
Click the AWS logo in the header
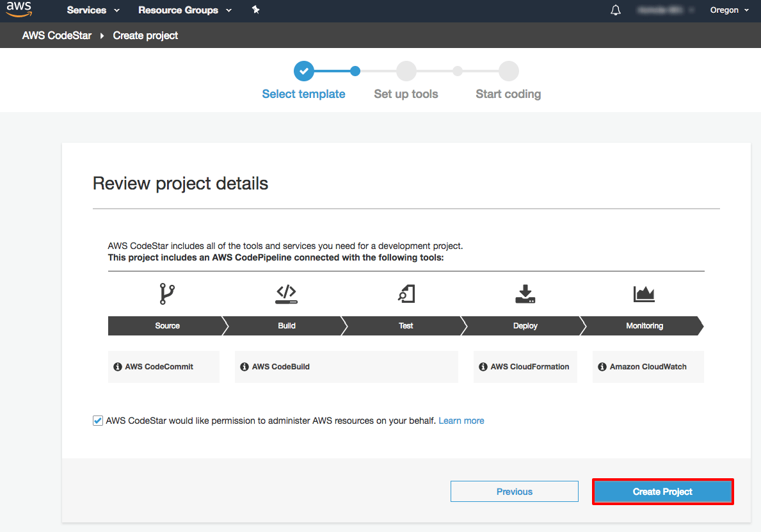(19, 9)
